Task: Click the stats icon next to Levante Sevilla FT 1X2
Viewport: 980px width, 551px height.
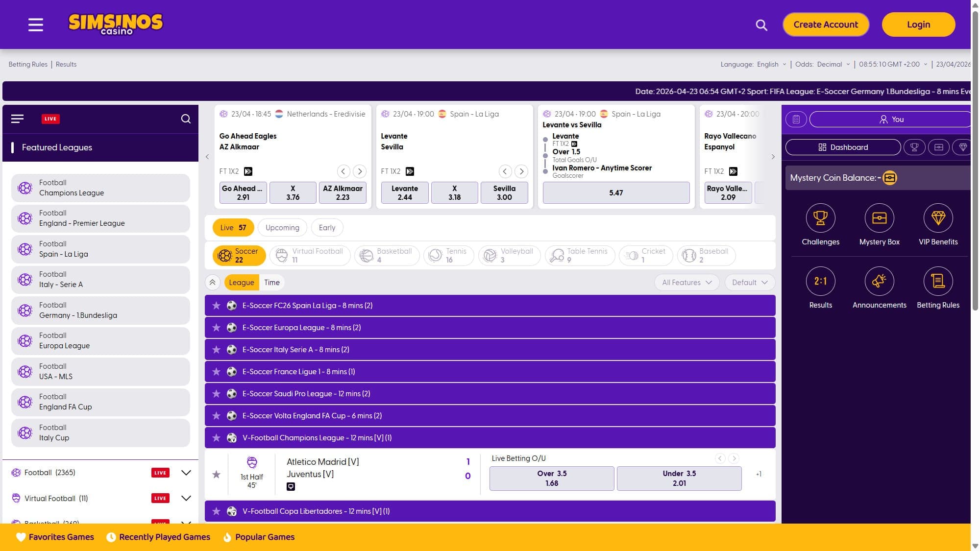Action: pos(410,171)
